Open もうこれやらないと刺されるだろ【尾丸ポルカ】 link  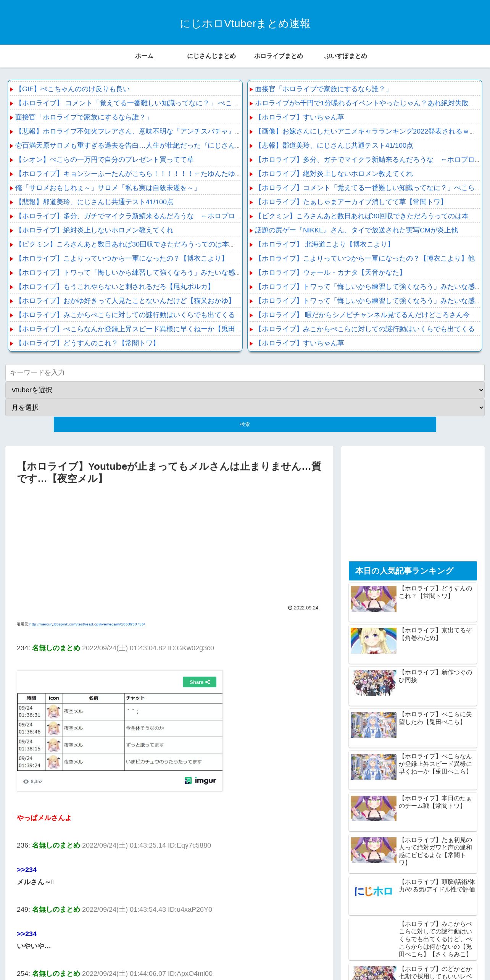(114, 287)
